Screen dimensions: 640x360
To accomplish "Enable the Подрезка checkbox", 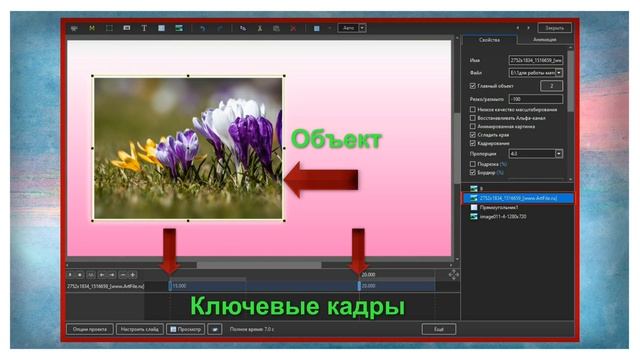I will coord(473,164).
